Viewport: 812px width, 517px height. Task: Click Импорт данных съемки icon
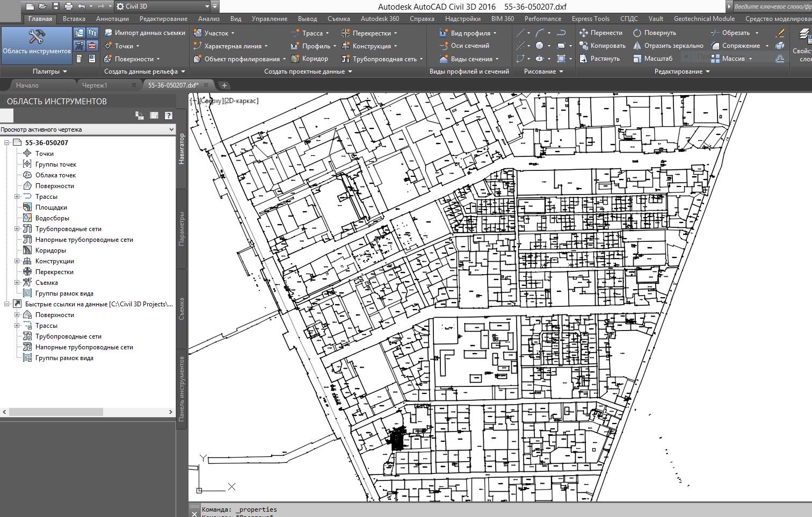(x=108, y=33)
